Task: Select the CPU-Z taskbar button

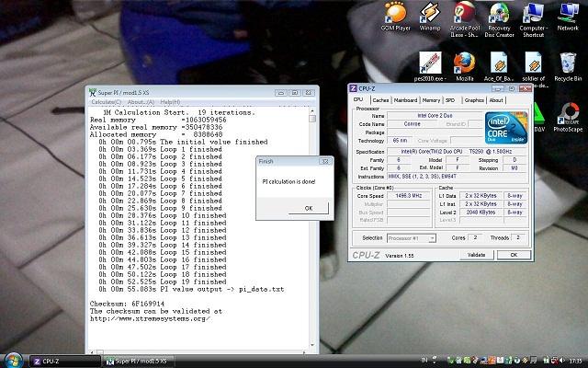Action: (64, 362)
